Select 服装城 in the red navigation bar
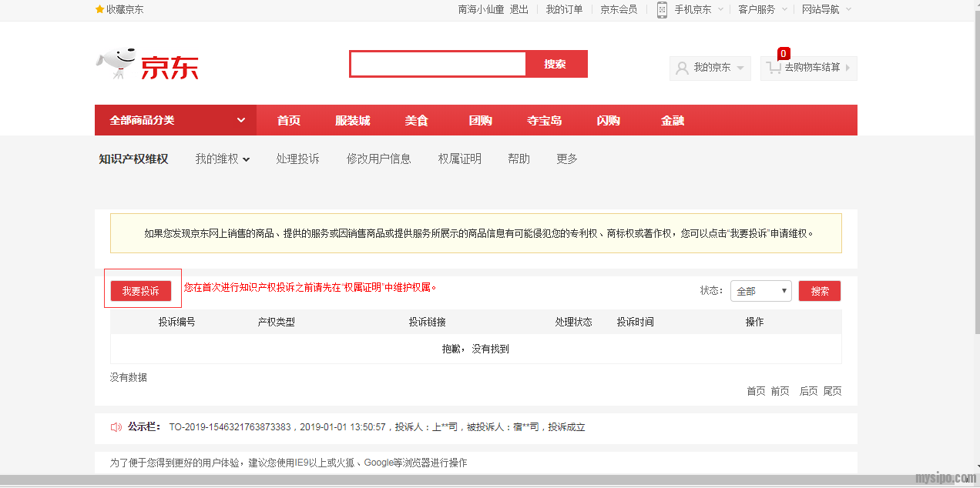This screenshot has width=980, height=488. (352, 121)
